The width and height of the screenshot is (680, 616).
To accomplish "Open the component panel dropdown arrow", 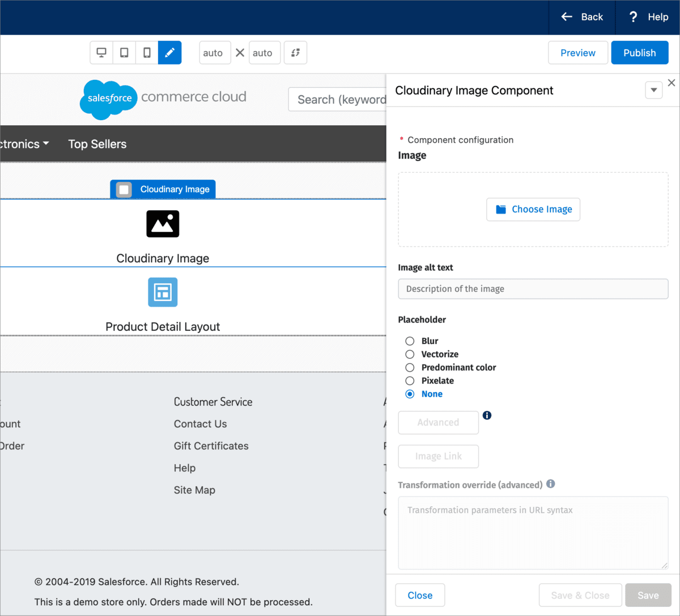I will [654, 90].
